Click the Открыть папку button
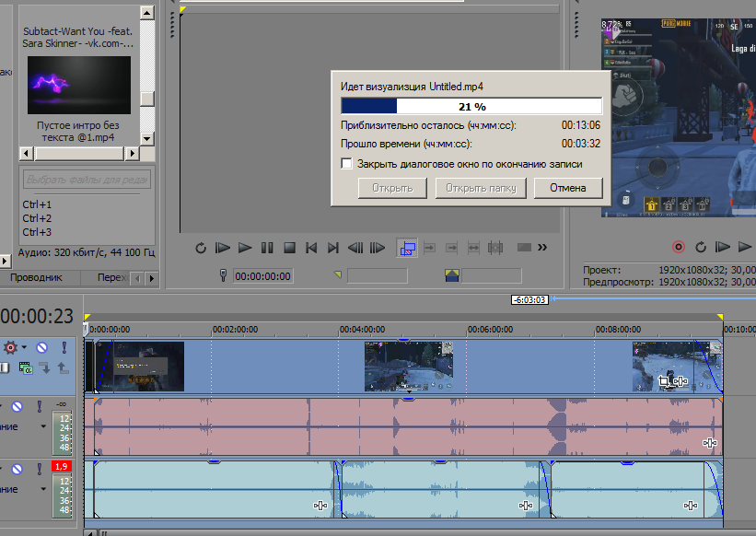This screenshot has width=756, height=536. [x=480, y=188]
